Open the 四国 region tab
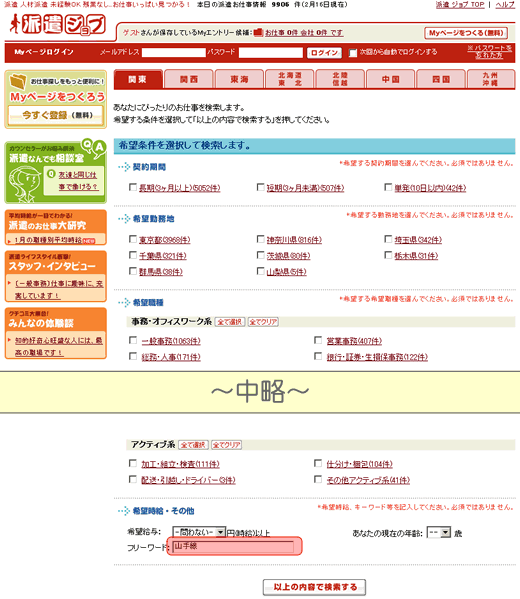This screenshot has height=599, width=520. (x=441, y=79)
